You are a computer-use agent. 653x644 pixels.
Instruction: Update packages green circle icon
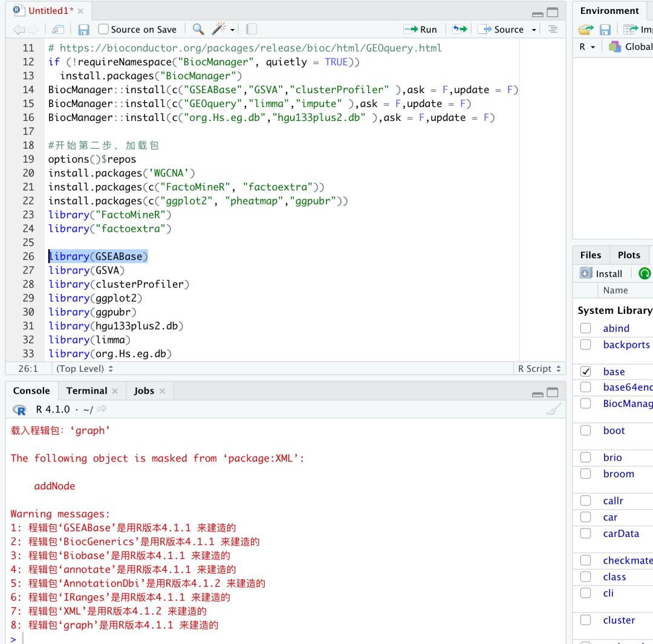coord(645,274)
